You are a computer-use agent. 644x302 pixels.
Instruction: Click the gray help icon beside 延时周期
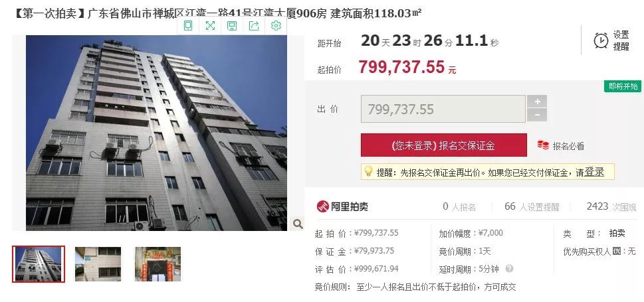point(510,269)
